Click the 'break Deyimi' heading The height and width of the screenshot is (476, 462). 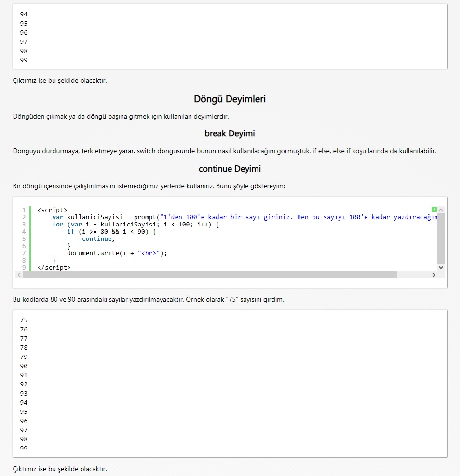[230, 133]
